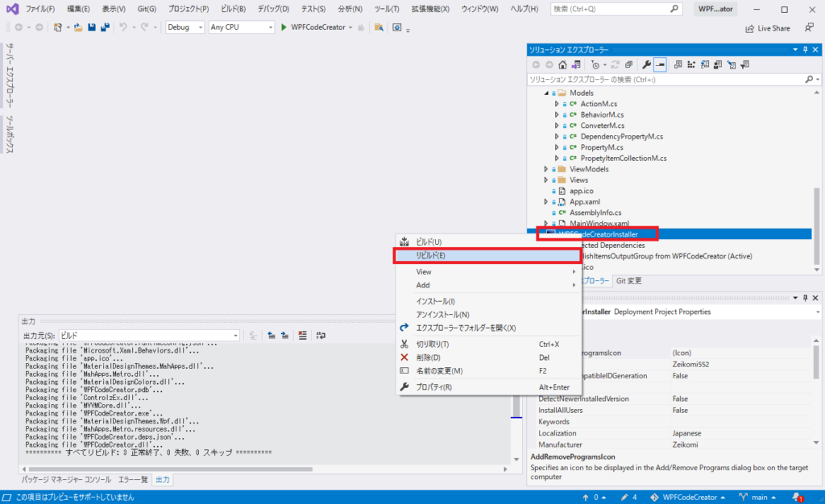Open the 拡張機能(X) menu
This screenshot has width=825, height=504.
(430, 9)
